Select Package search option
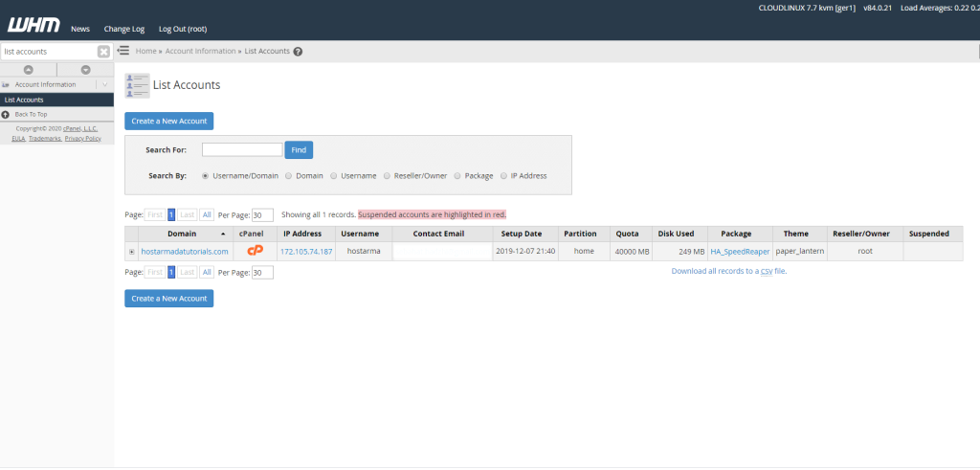The height and width of the screenshot is (470, 980). point(457,176)
